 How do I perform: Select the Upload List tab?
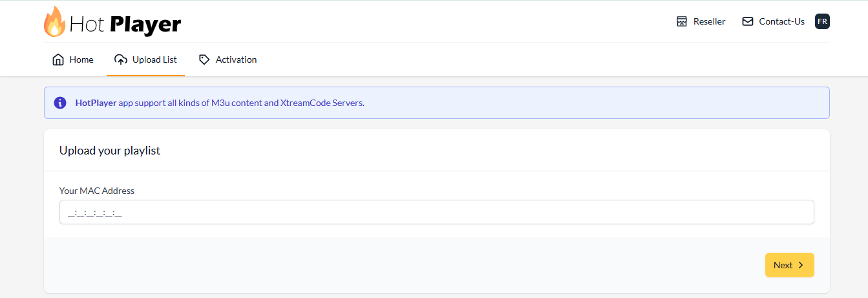[145, 59]
